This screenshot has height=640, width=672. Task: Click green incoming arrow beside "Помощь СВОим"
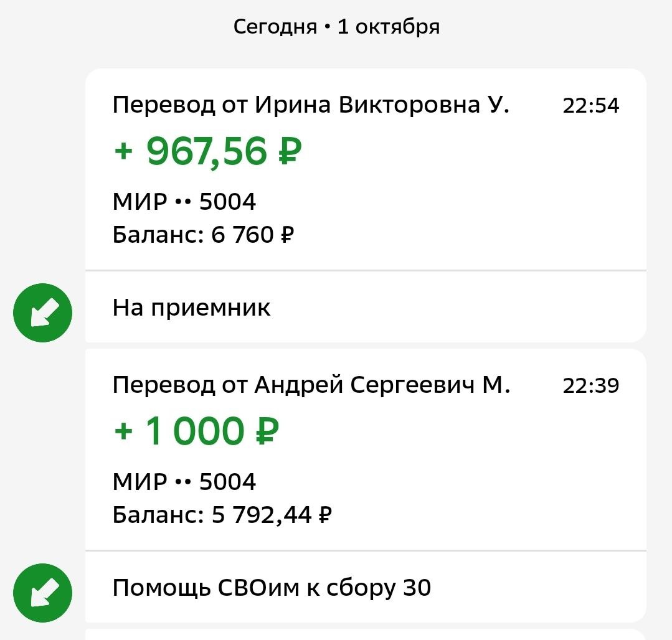tap(42, 593)
